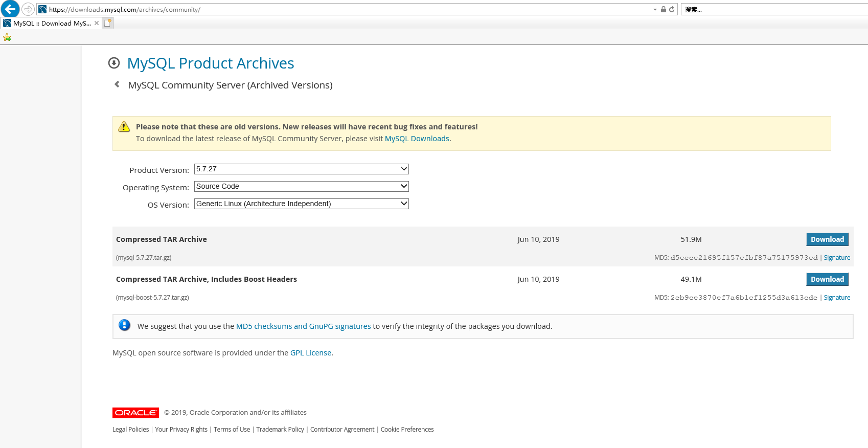Image resolution: width=868 pixels, height=448 pixels.
Task: Click the page refresh icon
Action: click(672, 9)
